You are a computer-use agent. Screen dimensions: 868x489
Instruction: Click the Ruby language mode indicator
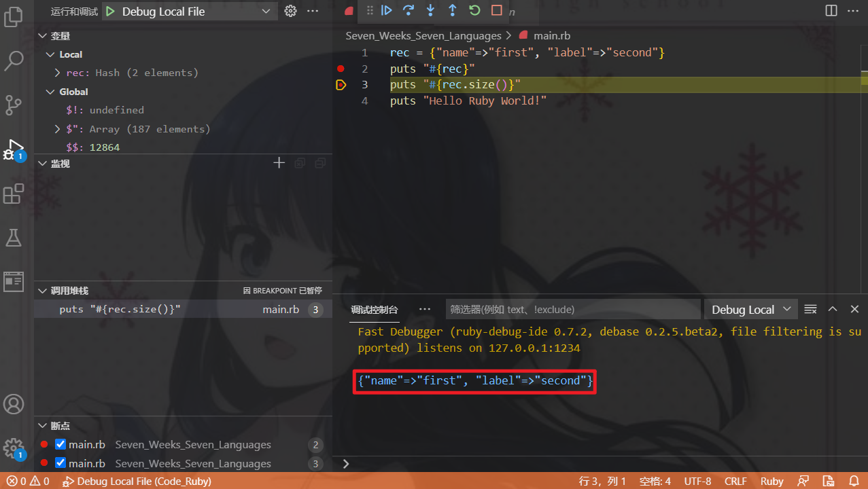(x=771, y=481)
